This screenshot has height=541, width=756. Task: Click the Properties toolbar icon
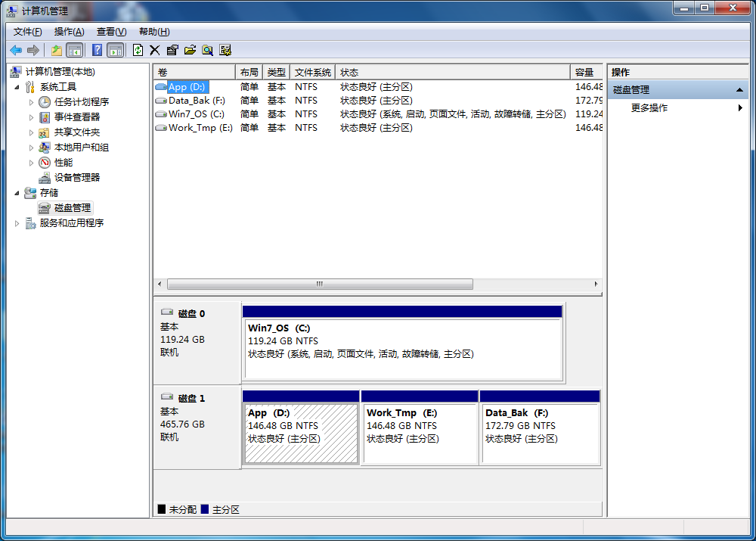coord(172,50)
